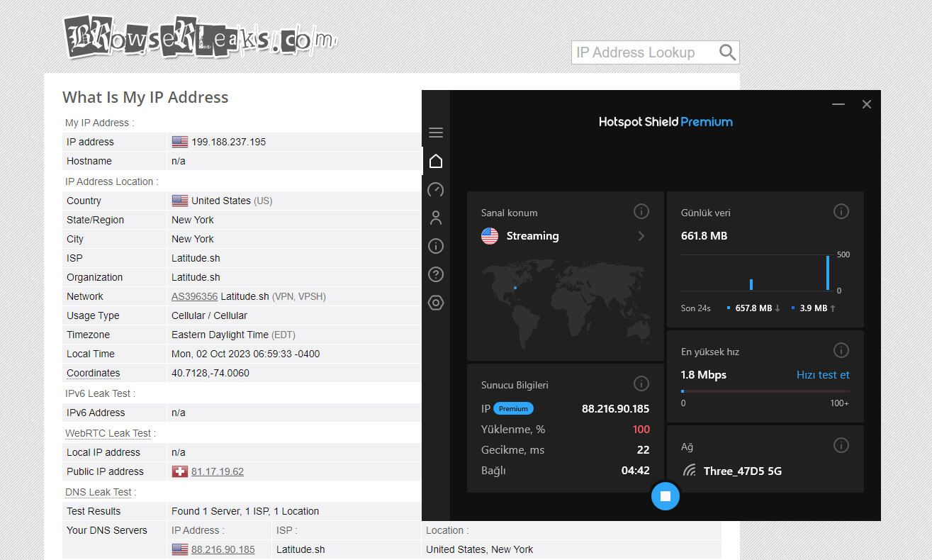Click the 40.7128,-74.0060 coordinates value

coord(210,373)
